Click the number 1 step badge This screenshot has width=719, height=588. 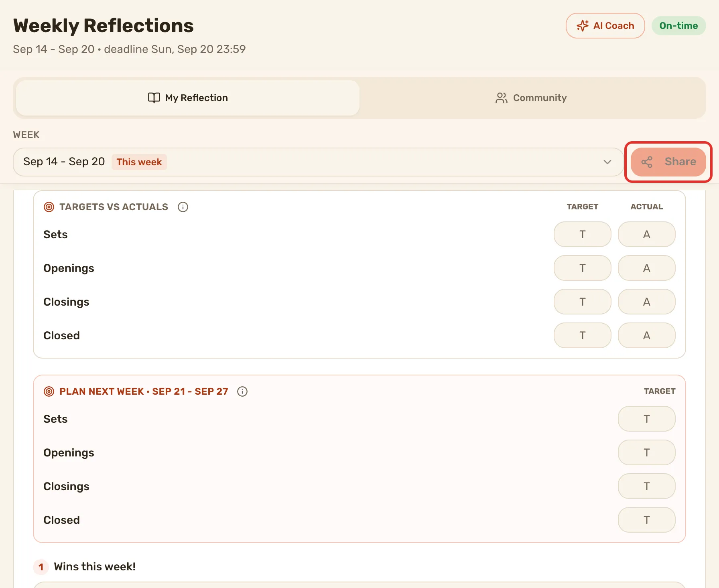pyautogui.click(x=41, y=567)
